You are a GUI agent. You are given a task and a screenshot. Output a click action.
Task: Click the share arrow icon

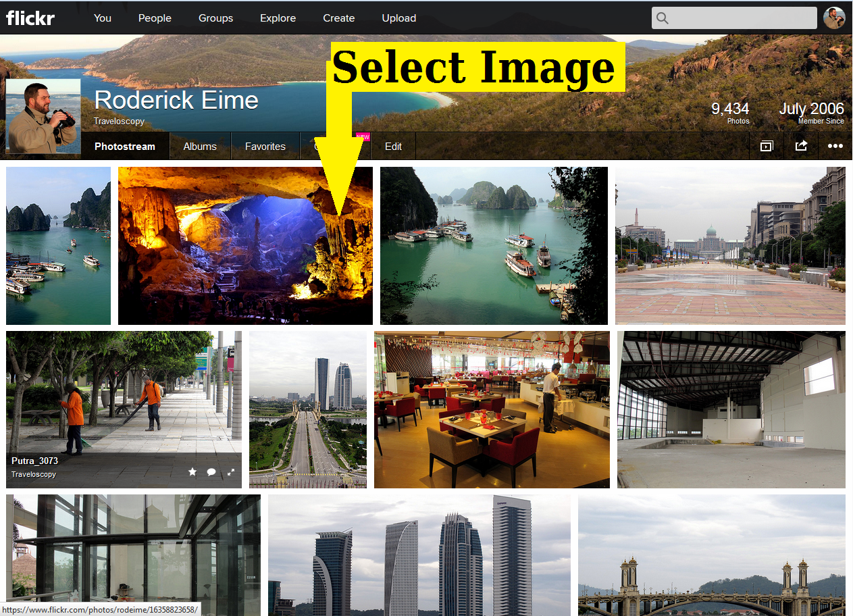coord(801,146)
